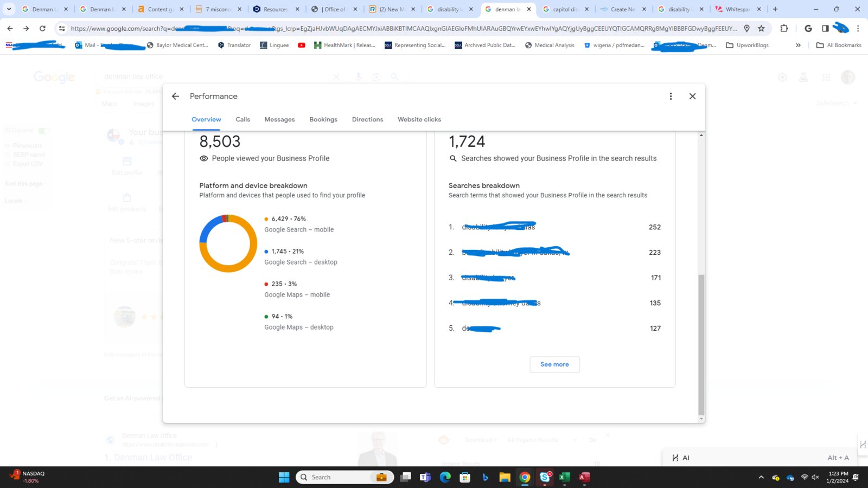Go back using Performance panel arrow
The width and height of the screenshot is (868, 488).
[175, 96]
